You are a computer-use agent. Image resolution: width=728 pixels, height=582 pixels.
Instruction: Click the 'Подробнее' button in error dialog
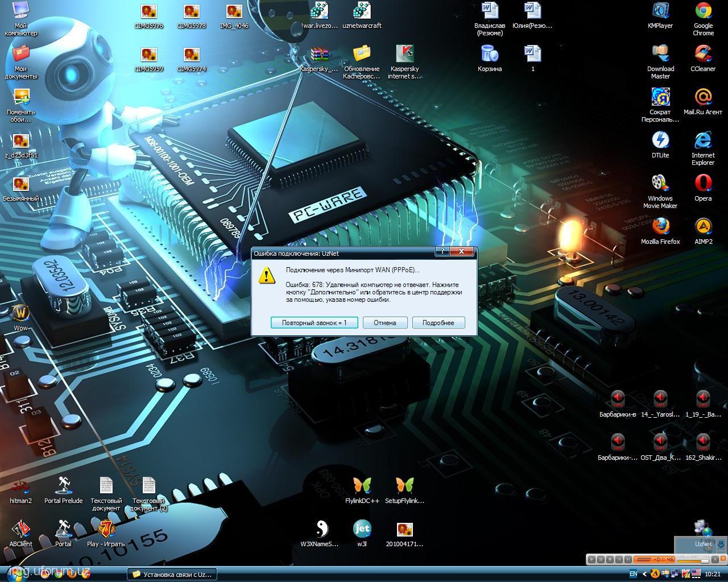pos(439,323)
